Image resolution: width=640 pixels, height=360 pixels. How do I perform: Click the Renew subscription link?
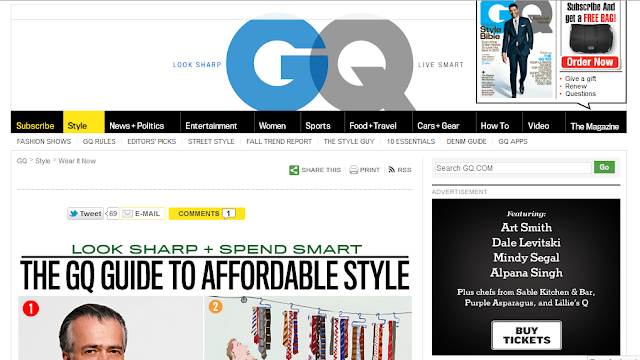coord(576,86)
